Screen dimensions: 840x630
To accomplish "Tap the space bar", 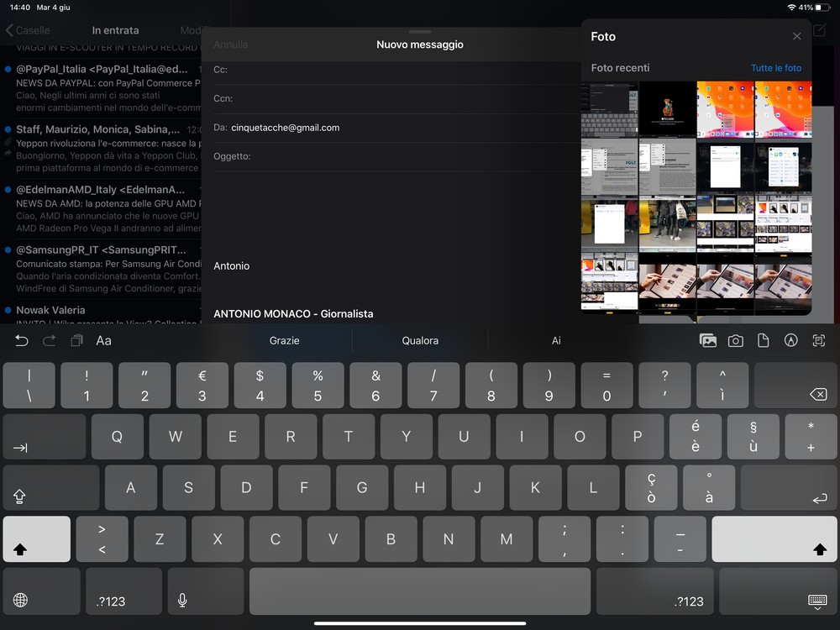I will 420,591.
